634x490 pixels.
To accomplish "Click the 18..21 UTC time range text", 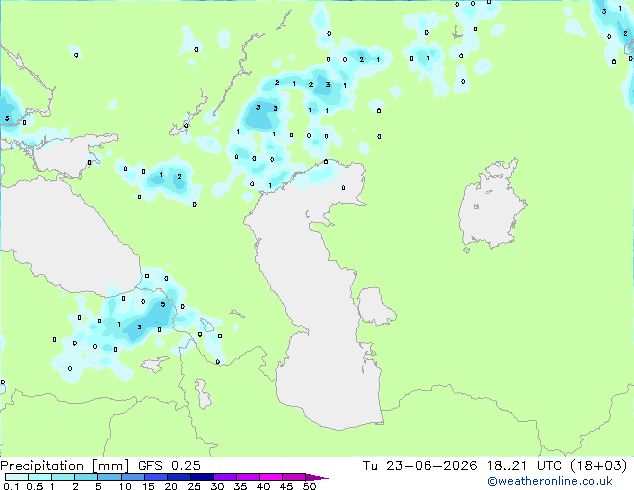I will (x=524, y=466).
